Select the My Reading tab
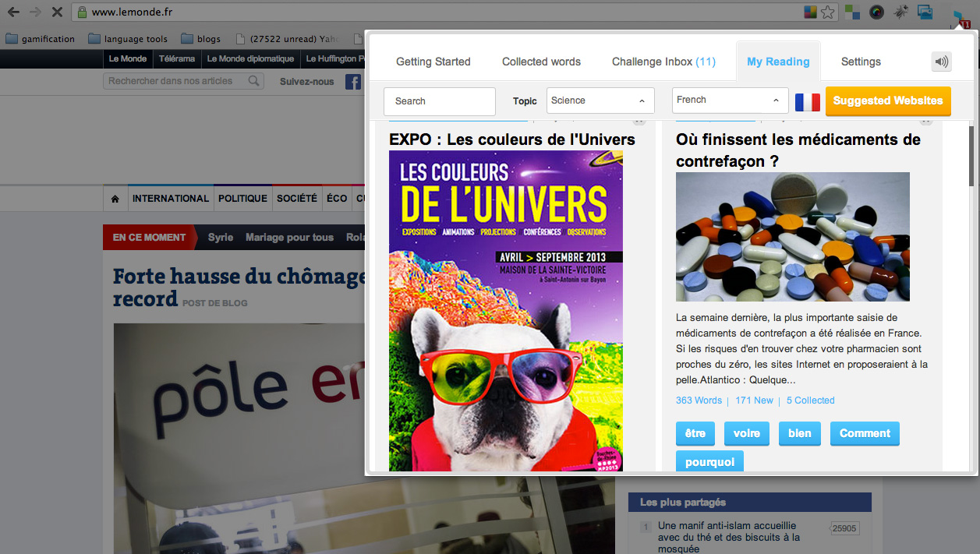This screenshot has height=554, width=980. tap(778, 62)
